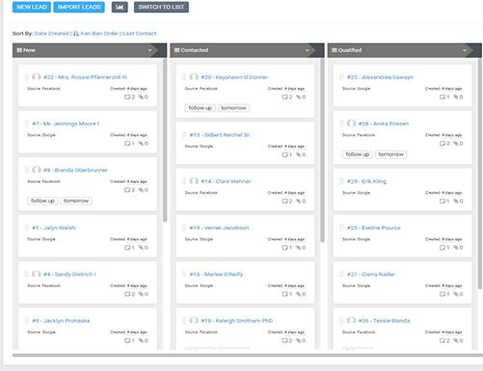Screen dimensions: 483x371
Task: Click the avatar icon on lead #28 card
Action: [x=351, y=123]
